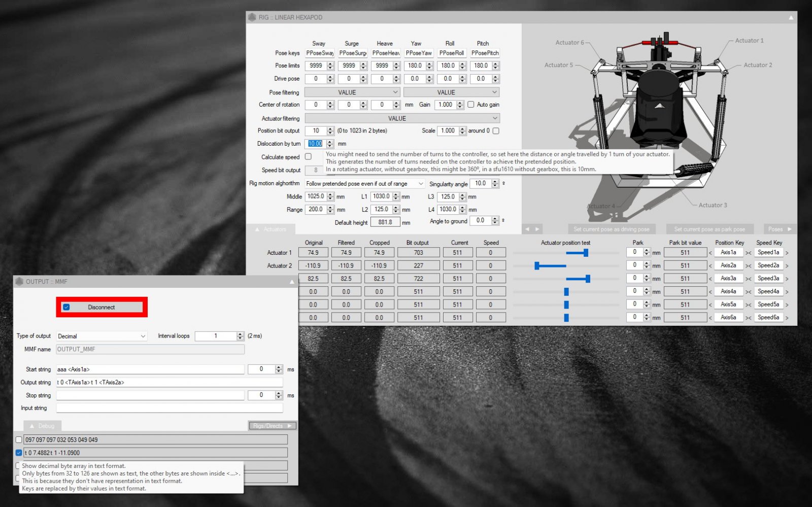Click the right arrow button under the 3D view
The height and width of the screenshot is (507, 812).
click(x=537, y=229)
